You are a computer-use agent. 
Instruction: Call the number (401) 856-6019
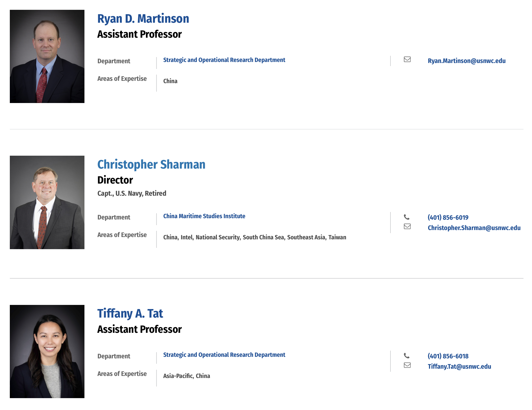[448, 217]
